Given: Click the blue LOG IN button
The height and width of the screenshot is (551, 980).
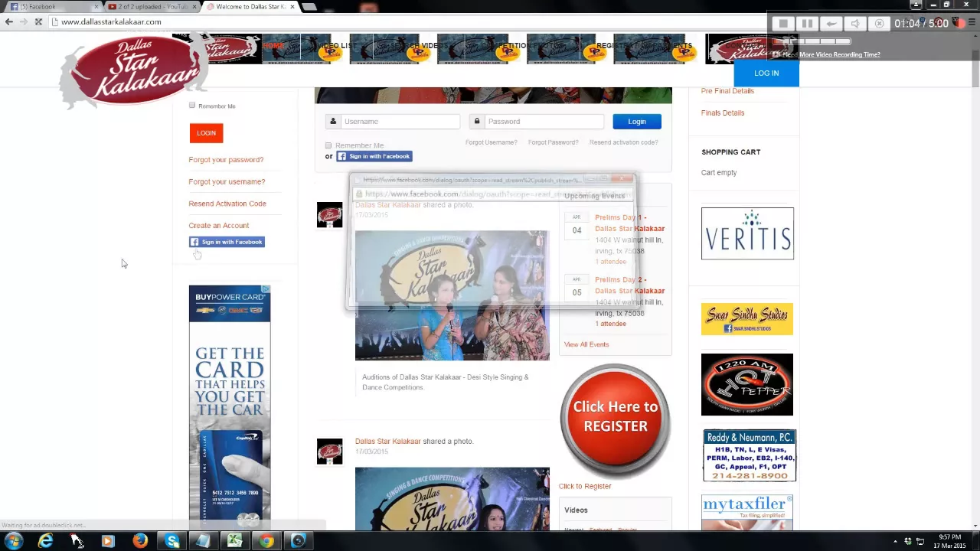Looking at the screenshot, I should pos(766,73).
